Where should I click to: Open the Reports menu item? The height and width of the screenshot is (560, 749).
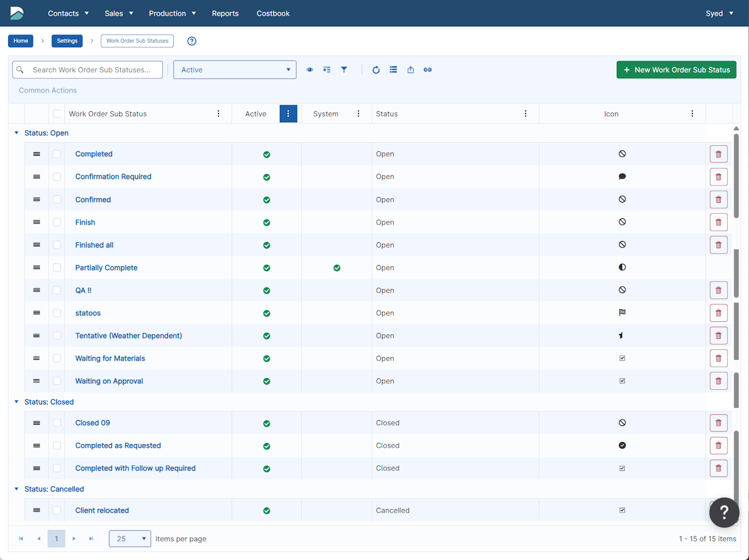tap(225, 13)
